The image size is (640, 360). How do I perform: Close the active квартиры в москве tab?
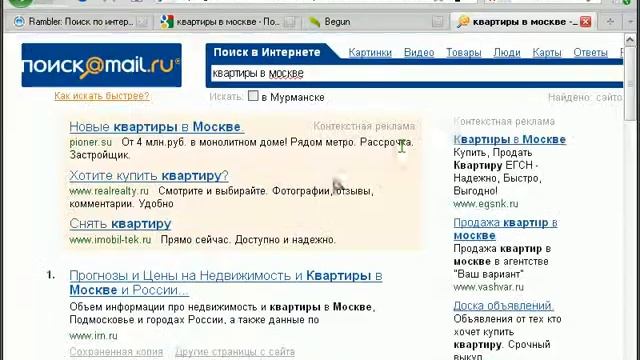586,22
